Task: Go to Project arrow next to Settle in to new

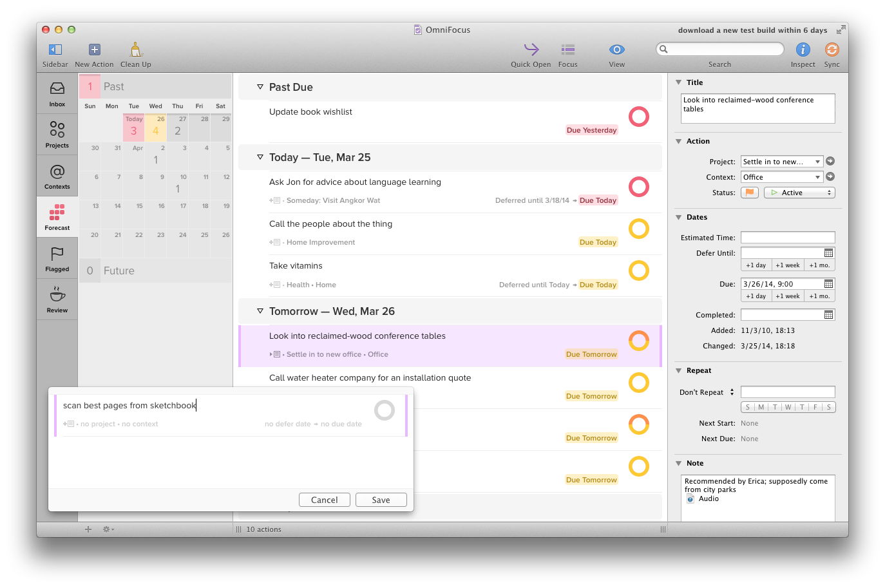Action: pyautogui.click(x=830, y=162)
